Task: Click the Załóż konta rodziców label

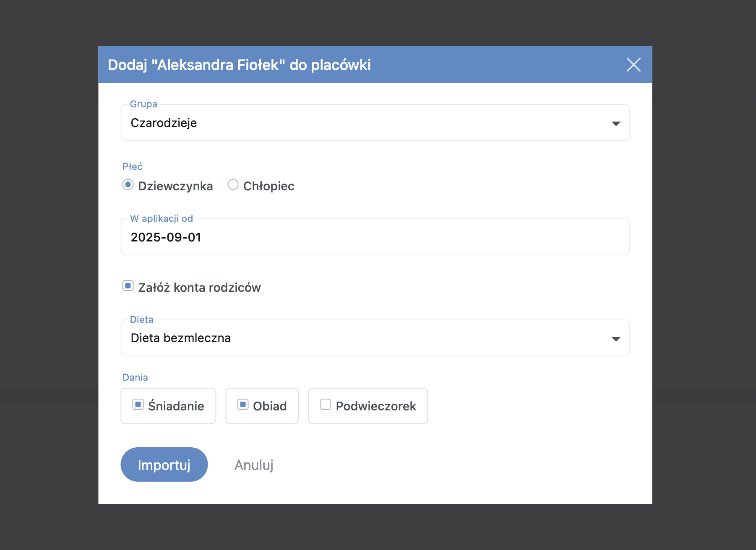Action: 199,288
